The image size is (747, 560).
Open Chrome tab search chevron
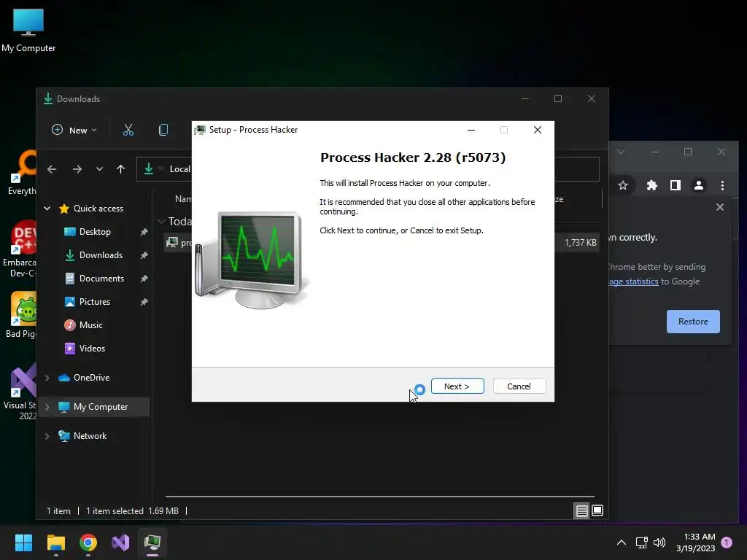[621, 152]
